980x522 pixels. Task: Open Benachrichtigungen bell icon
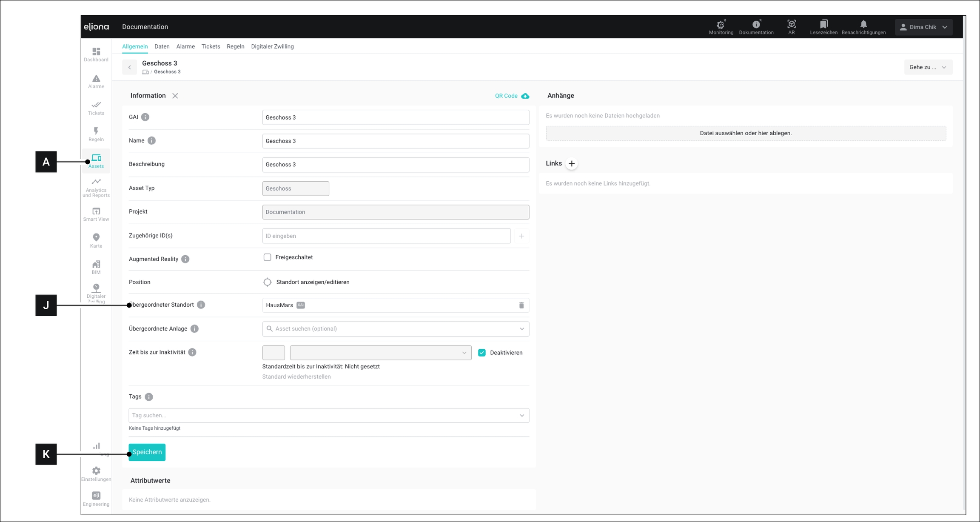(863, 27)
